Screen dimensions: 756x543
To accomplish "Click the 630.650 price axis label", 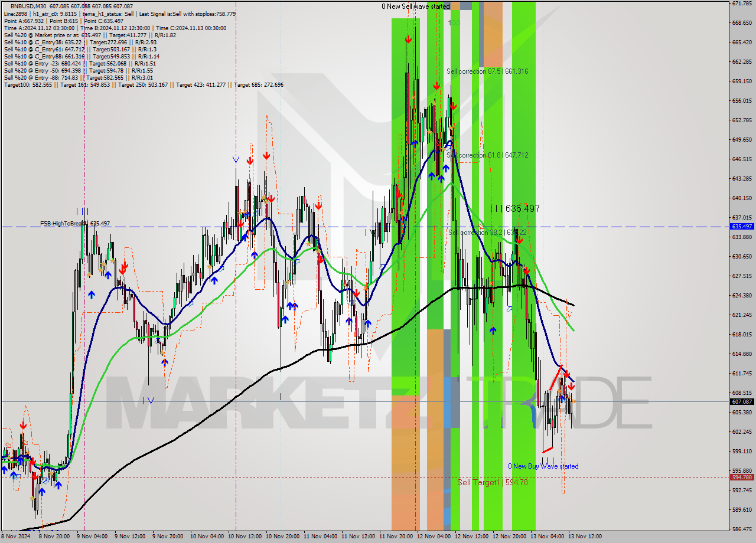I will (741, 257).
